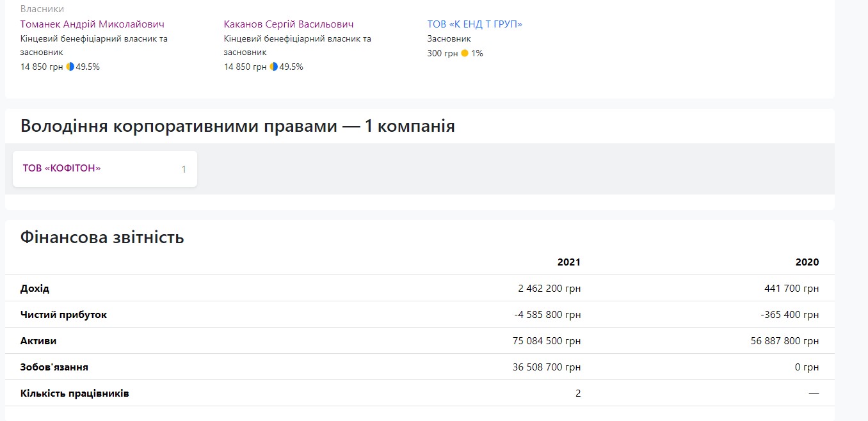The height and width of the screenshot is (421, 868).
Task: Open Каканов Сергій Васильович owner profile
Action: click(x=288, y=24)
